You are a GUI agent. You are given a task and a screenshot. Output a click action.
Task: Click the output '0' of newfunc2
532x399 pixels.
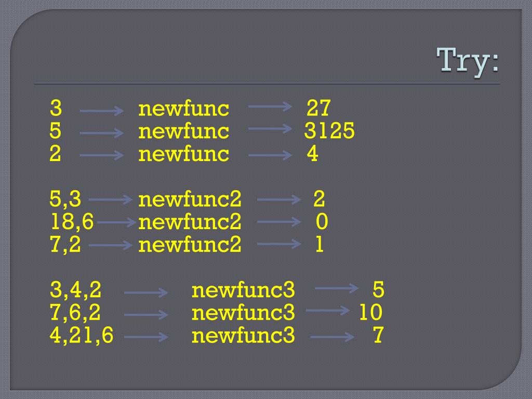322,222
